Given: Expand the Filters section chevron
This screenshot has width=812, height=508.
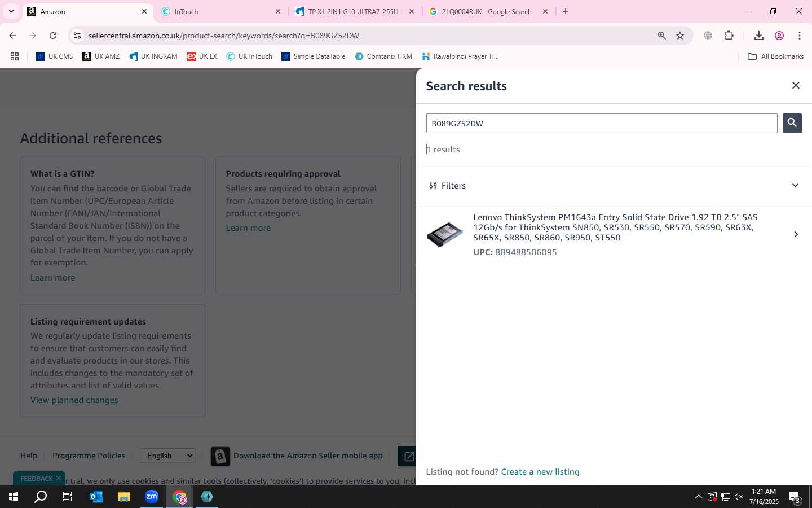Looking at the screenshot, I should 795,186.
